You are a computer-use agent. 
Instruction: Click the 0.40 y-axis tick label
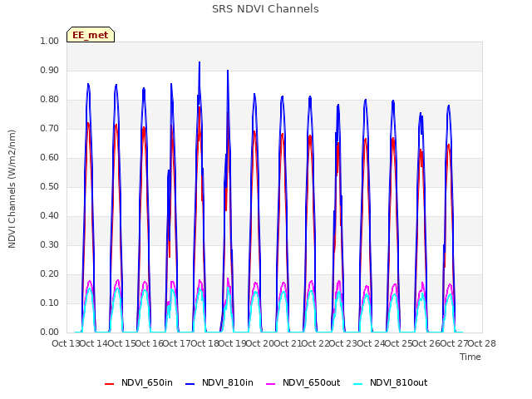pyautogui.click(x=49, y=216)
